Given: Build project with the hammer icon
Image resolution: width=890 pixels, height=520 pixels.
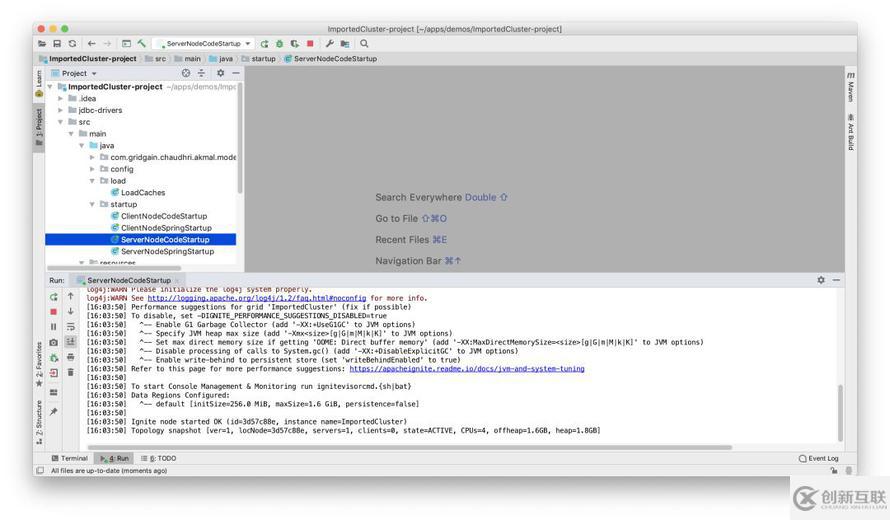Looking at the screenshot, I should pyautogui.click(x=142, y=44).
